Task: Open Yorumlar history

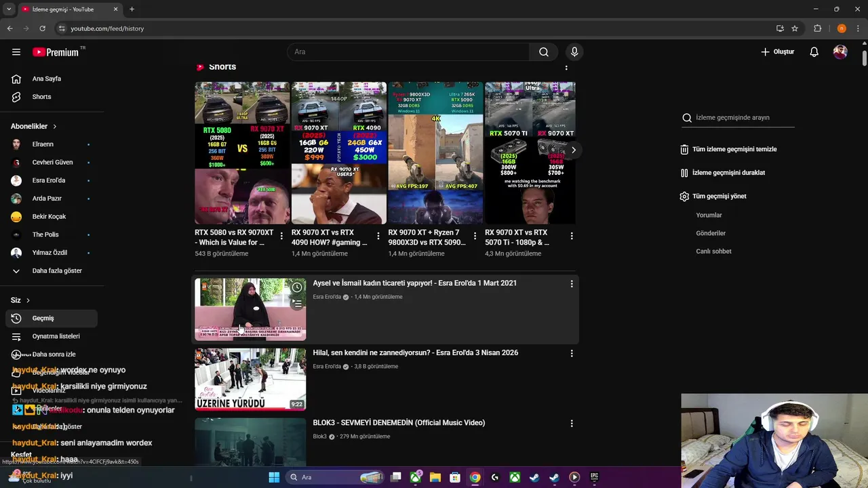Action: [709, 215]
